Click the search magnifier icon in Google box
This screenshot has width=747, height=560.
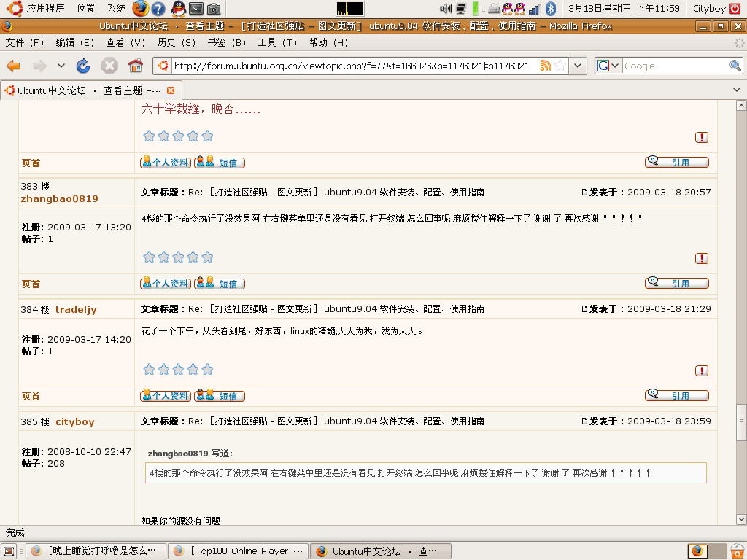(735, 66)
